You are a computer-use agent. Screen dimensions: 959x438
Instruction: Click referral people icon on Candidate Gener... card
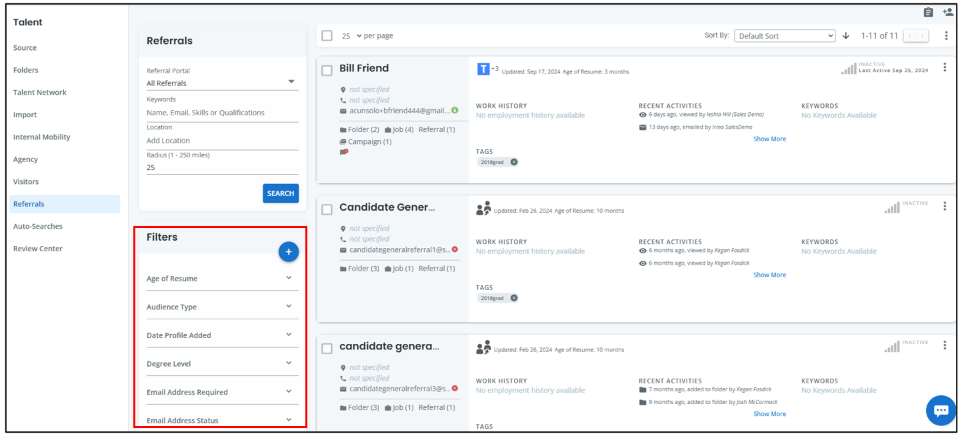(x=483, y=209)
